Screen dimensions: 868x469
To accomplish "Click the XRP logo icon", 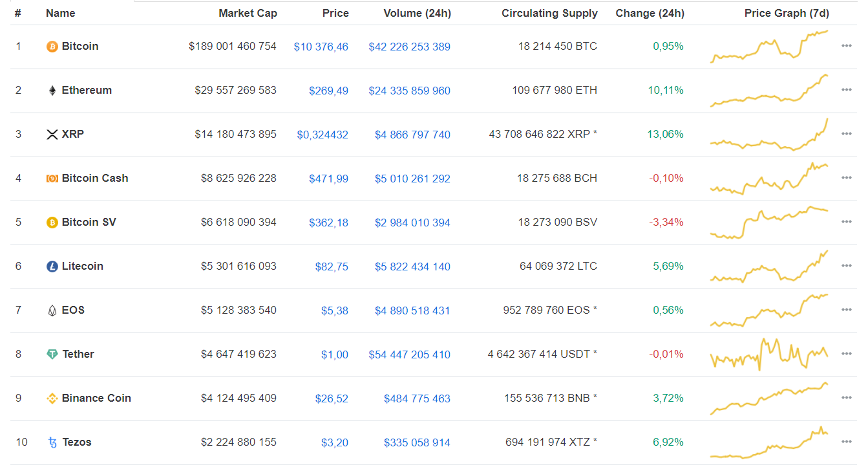I will click(52, 135).
